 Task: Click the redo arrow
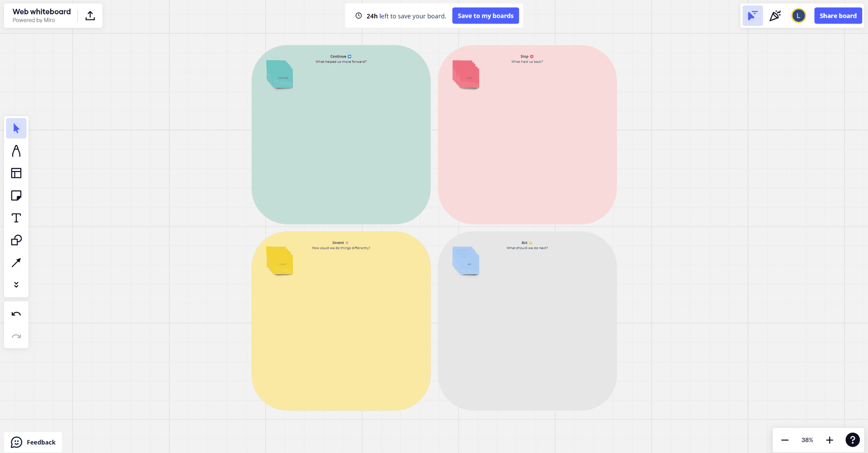[x=16, y=336]
